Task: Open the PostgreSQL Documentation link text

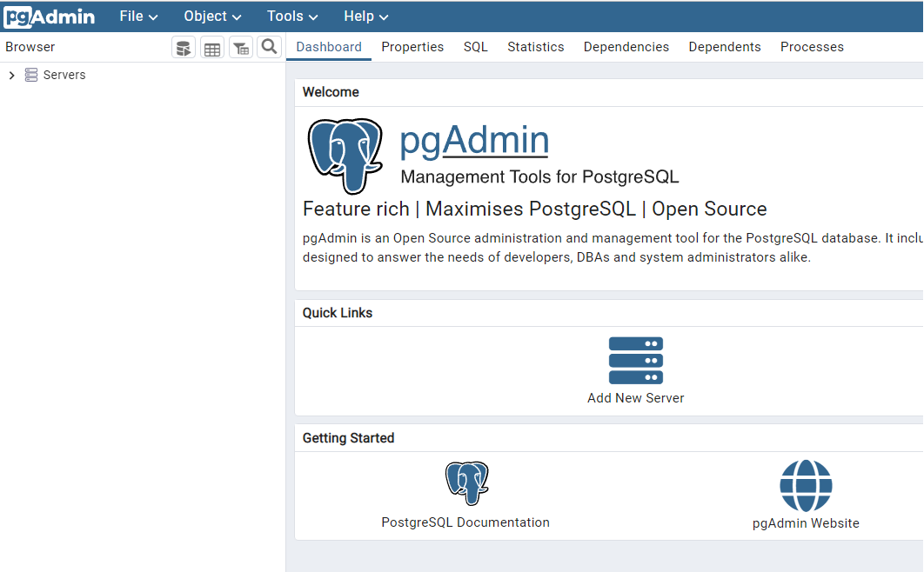Action: 465,522
